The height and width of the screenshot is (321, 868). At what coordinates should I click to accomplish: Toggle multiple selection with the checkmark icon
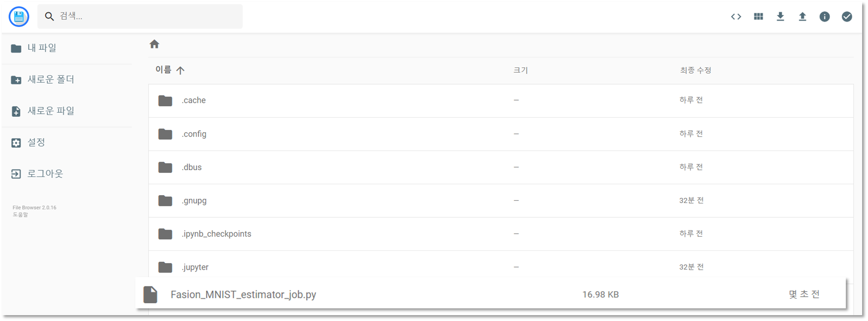(x=847, y=17)
